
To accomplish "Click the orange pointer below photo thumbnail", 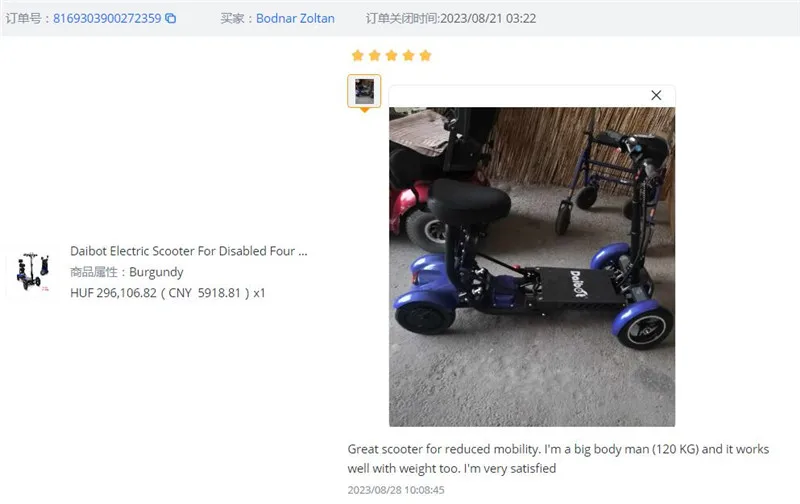I will (x=364, y=110).
